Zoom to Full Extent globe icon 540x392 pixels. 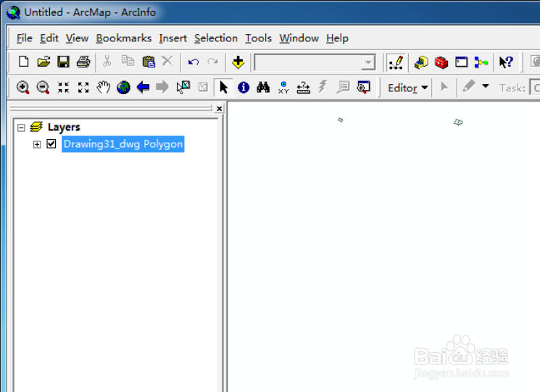tap(123, 88)
